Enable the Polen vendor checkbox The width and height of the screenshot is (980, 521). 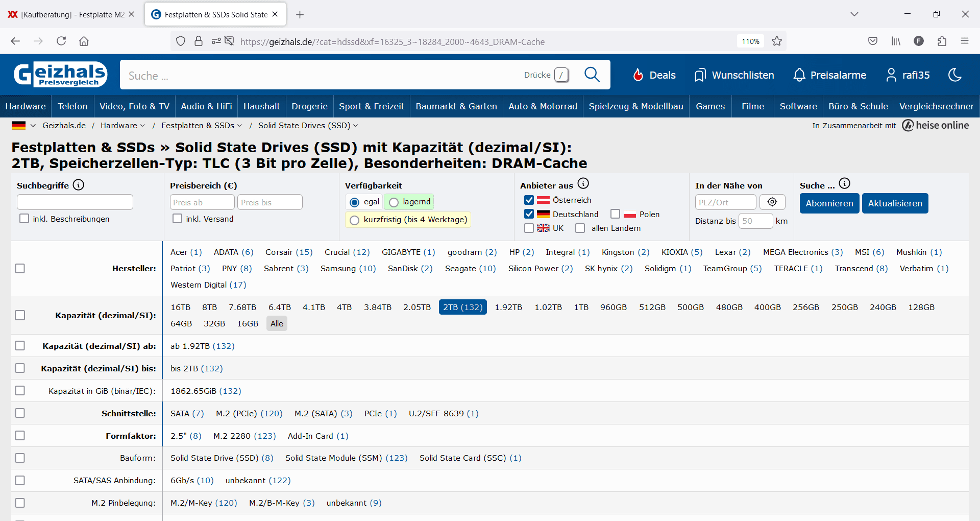[616, 214]
